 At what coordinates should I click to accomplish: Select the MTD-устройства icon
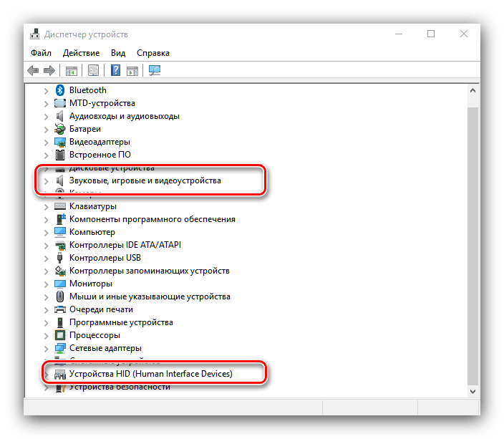[x=60, y=103]
